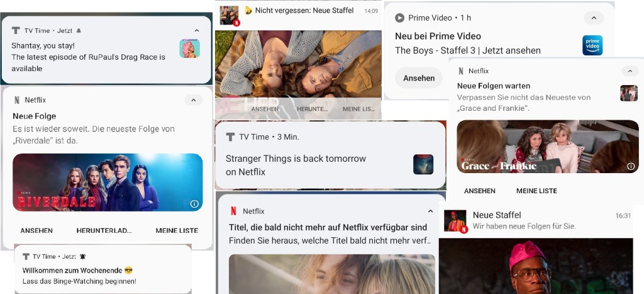Tap the RuPaul's Drag Race thumbnail icon
The width and height of the screenshot is (644, 294).
(189, 48)
